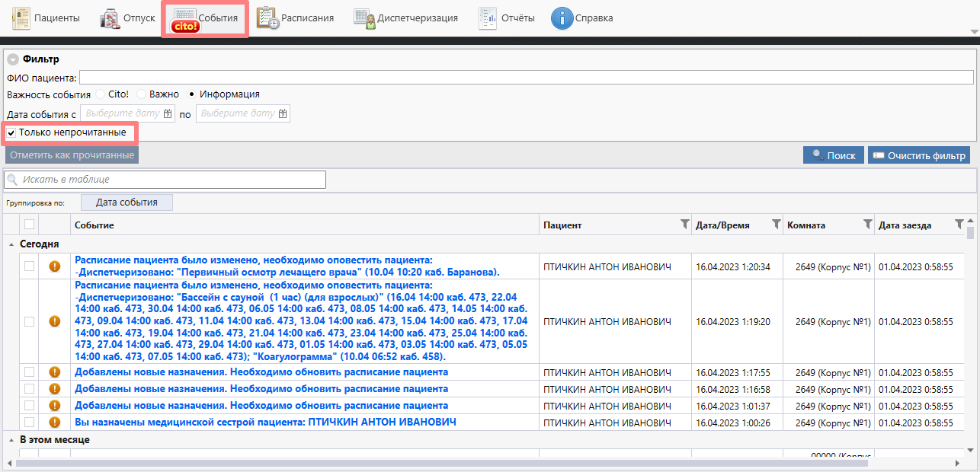
Task: Click the filter icon in Пациент column
Action: (684, 225)
